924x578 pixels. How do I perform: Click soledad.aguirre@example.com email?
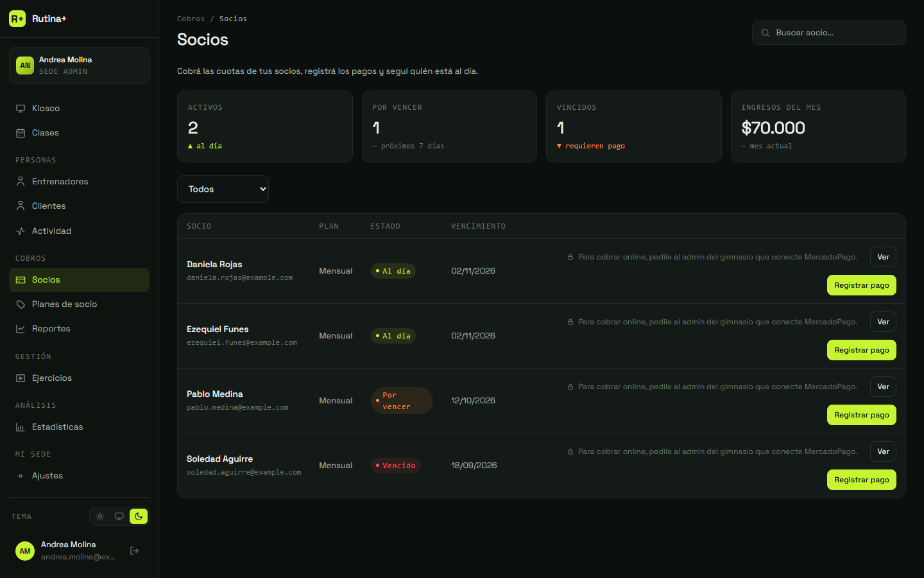point(244,472)
